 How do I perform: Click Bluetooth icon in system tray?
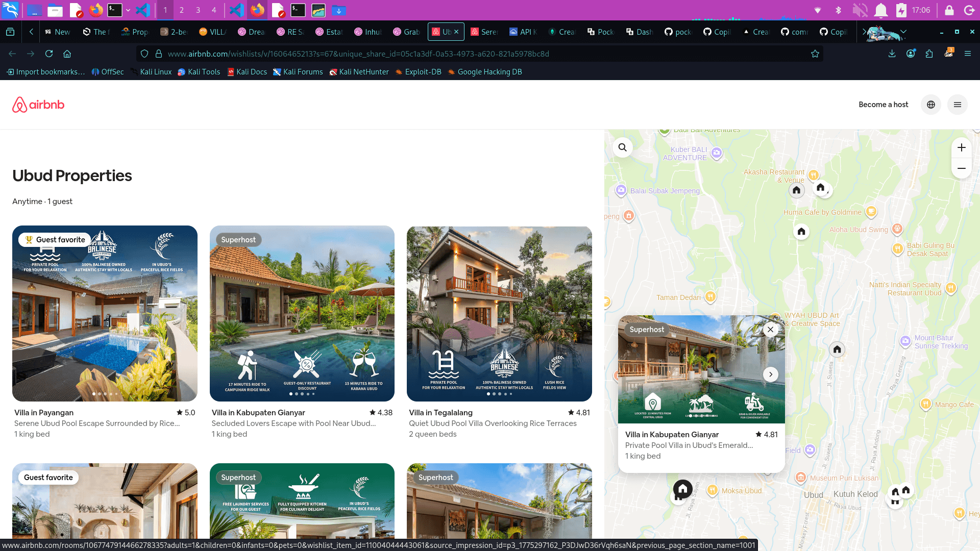click(838, 10)
